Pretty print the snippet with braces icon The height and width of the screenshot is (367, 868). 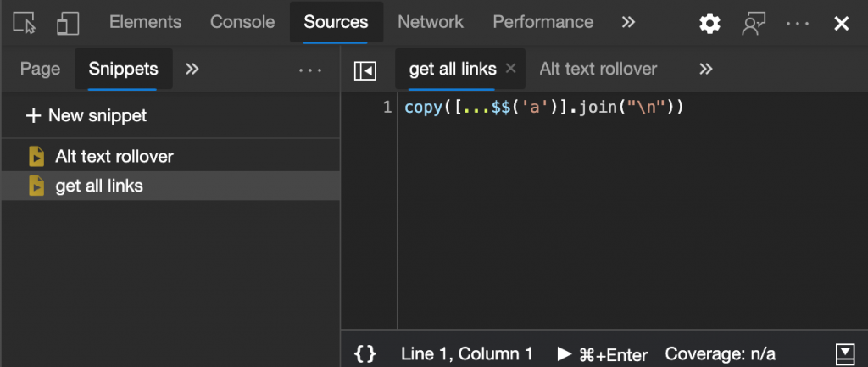[x=365, y=353]
